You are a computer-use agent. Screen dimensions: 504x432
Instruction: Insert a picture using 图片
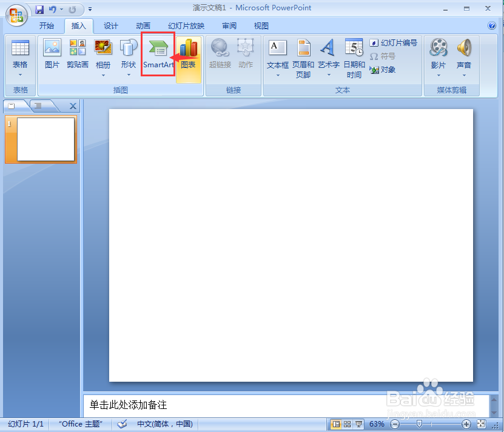tap(52, 54)
